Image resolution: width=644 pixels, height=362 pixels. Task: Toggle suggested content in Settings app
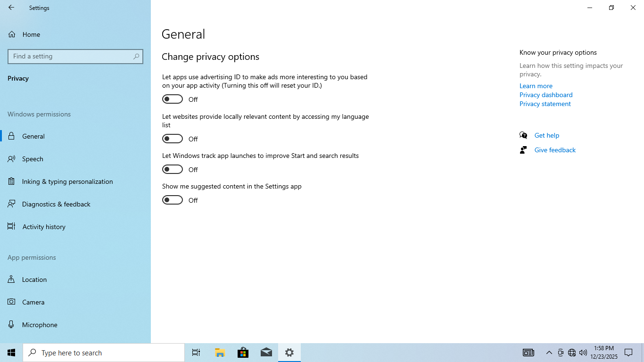[x=173, y=200]
